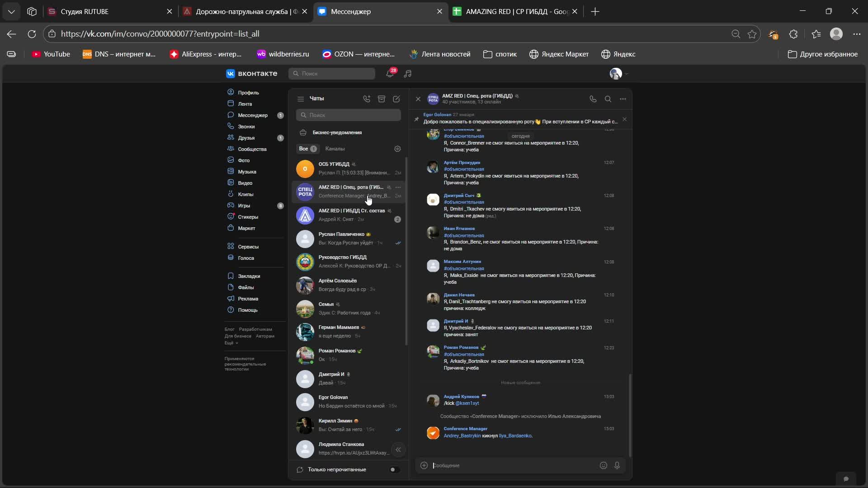This screenshot has height=488, width=868.
Task: Open chat folder settings gear
Action: click(397, 149)
